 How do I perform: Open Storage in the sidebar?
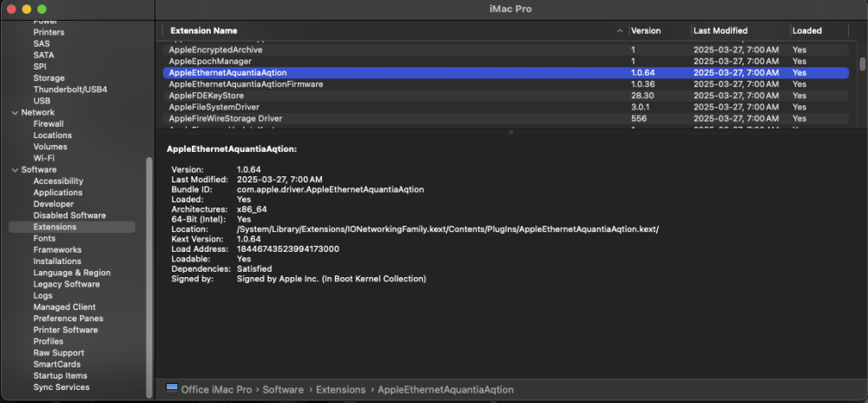click(49, 78)
